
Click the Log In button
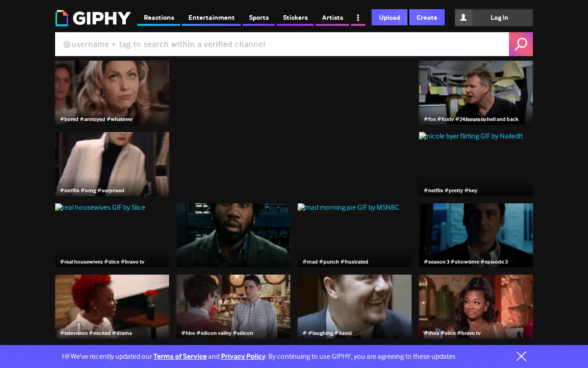coord(499,17)
